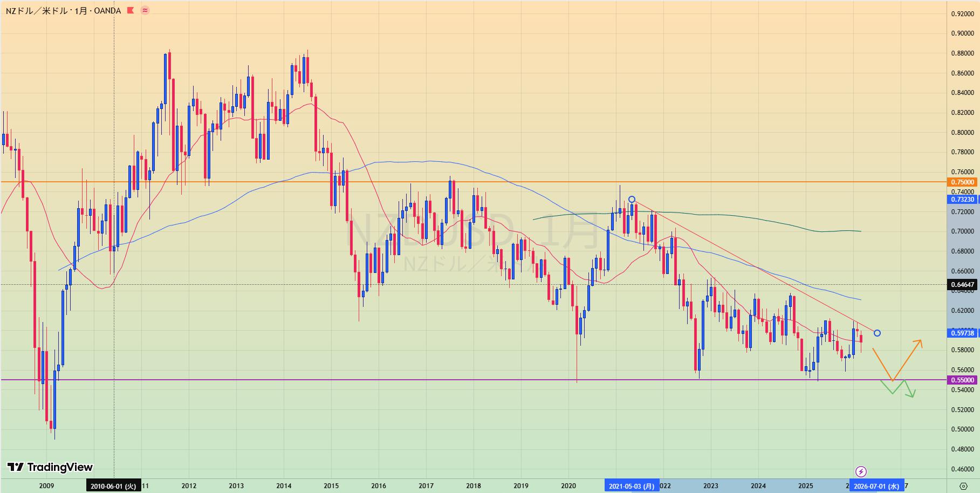This screenshot has width=980, height=493.
Task: Click the 2017 year mark on time axis
Action: [426, 486]
